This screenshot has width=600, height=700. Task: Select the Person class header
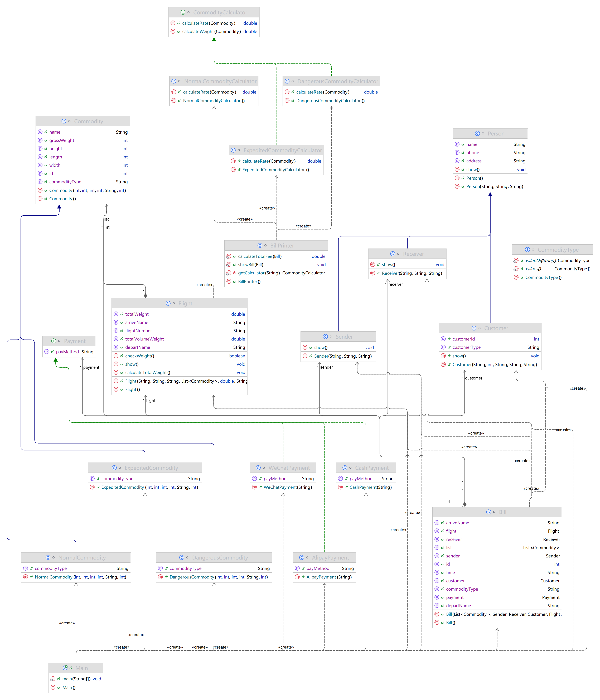click(496, 133)
